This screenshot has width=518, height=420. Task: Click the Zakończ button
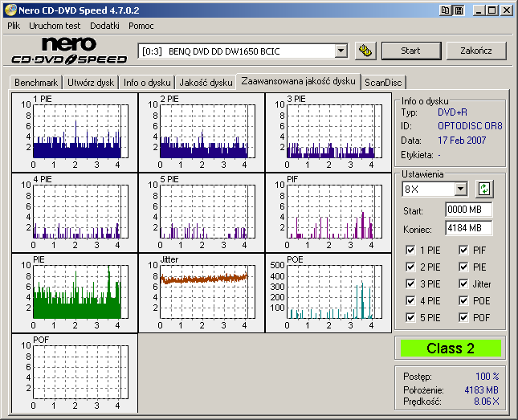pyautogui.click(x=476, y=51)
